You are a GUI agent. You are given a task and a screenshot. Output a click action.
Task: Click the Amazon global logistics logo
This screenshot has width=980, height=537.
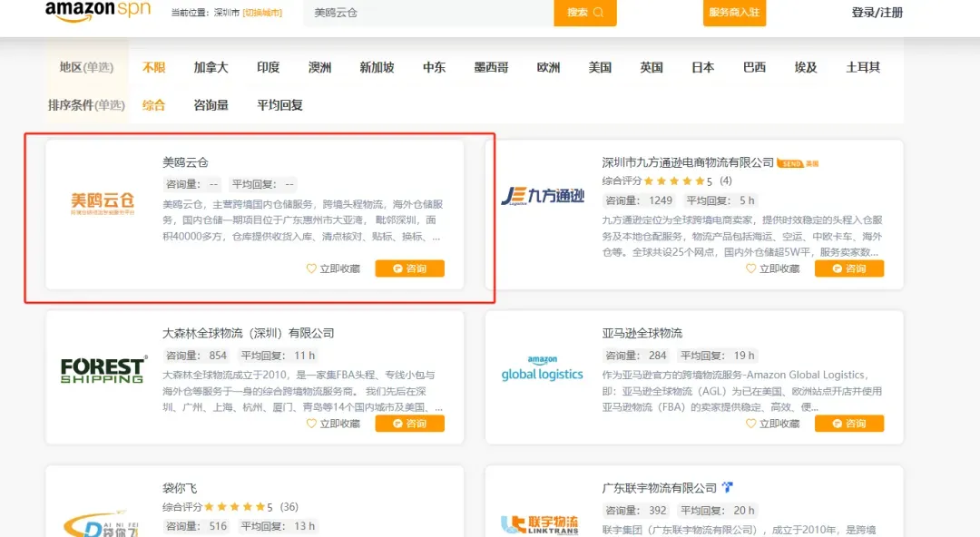pos(542,368)
